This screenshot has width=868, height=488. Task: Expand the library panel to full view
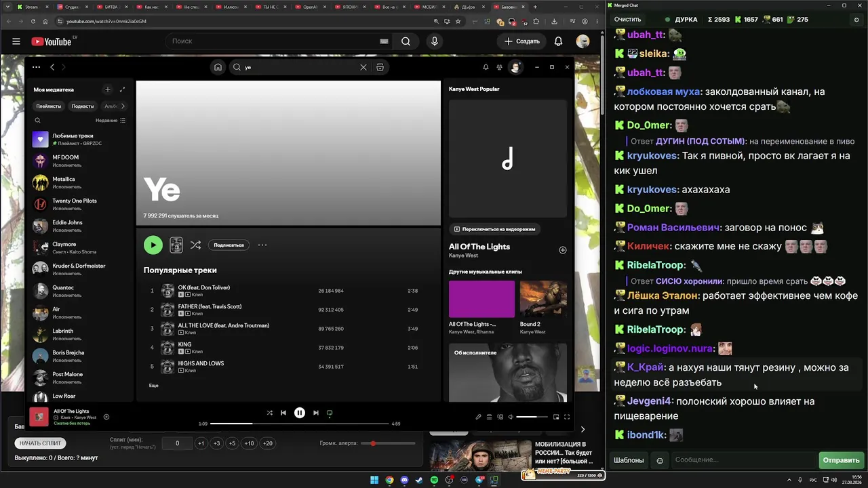point(123,89)
